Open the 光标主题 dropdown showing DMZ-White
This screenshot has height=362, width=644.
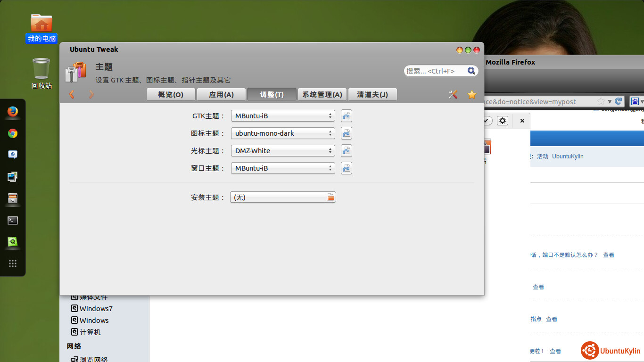283,151
